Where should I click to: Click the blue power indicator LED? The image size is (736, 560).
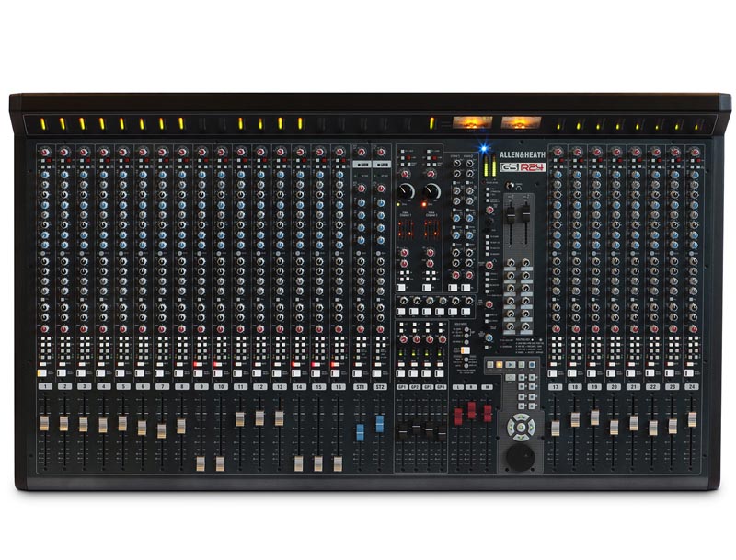[483, 149]
